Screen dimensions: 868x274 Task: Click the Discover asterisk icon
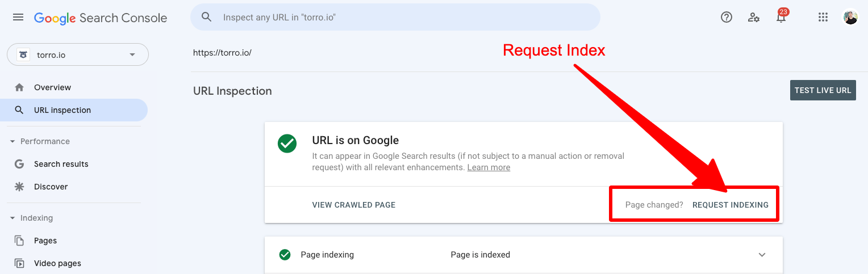[19, 187]
